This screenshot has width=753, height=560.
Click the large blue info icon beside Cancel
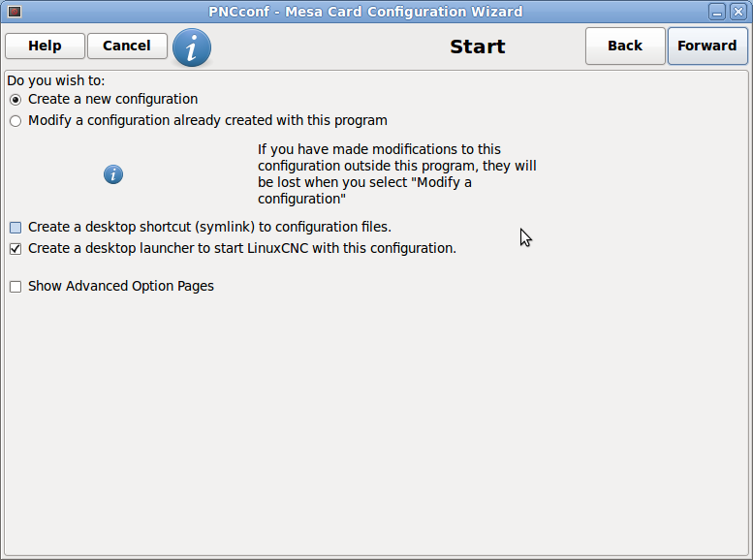point(192,47)
